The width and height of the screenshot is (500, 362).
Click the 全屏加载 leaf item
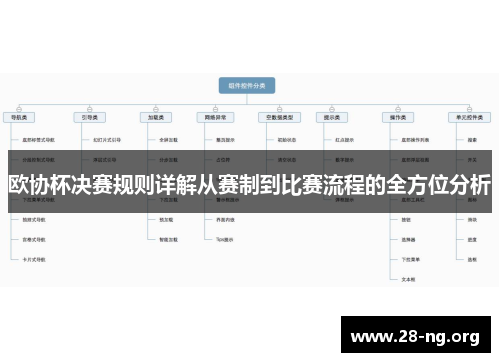click(168, 140)
